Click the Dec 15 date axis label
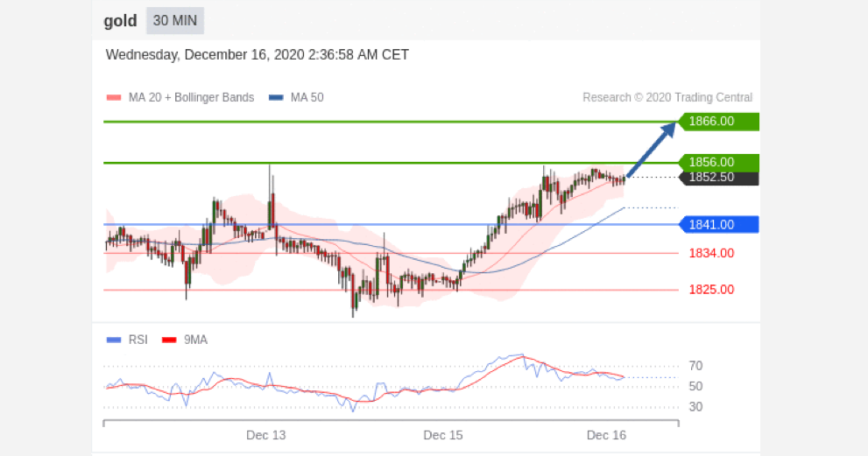This screenshot has width=868, height=456. (x=443, y=436)
